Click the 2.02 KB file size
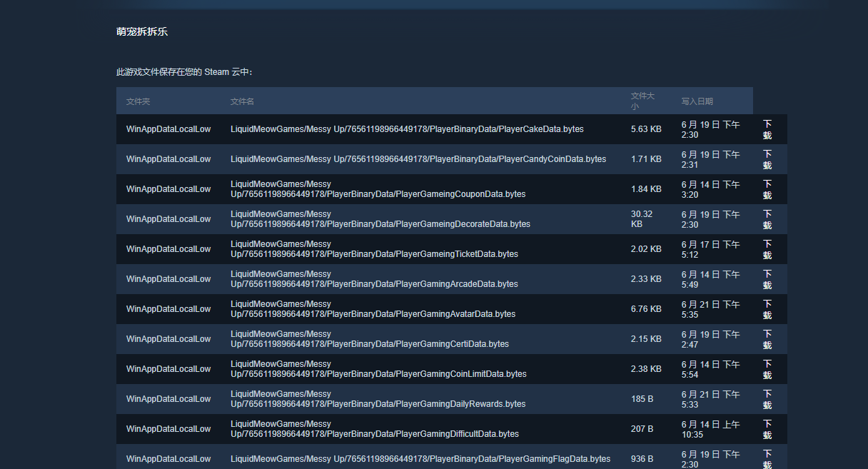This screenshot has height=469, width=868. click(x=646, y=249)
